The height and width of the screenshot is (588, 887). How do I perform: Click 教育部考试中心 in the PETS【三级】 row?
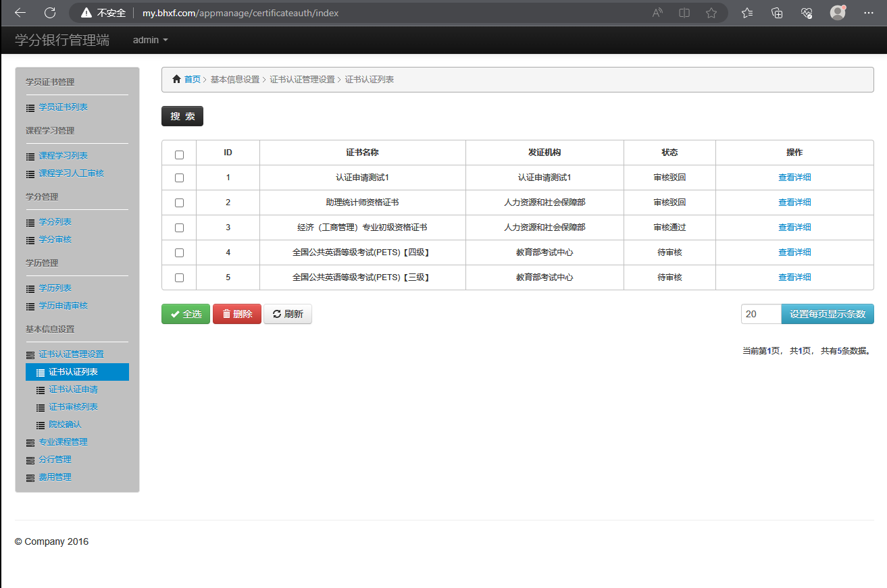[x=544, y=277]
